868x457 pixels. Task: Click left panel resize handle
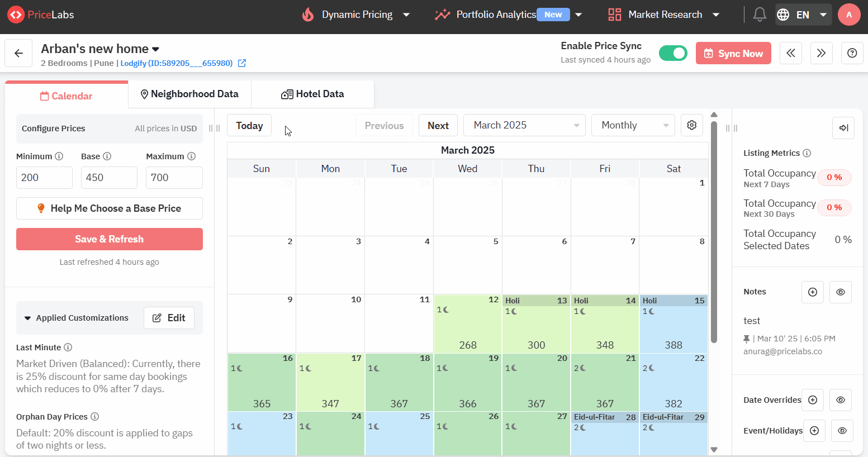[214, 128]
